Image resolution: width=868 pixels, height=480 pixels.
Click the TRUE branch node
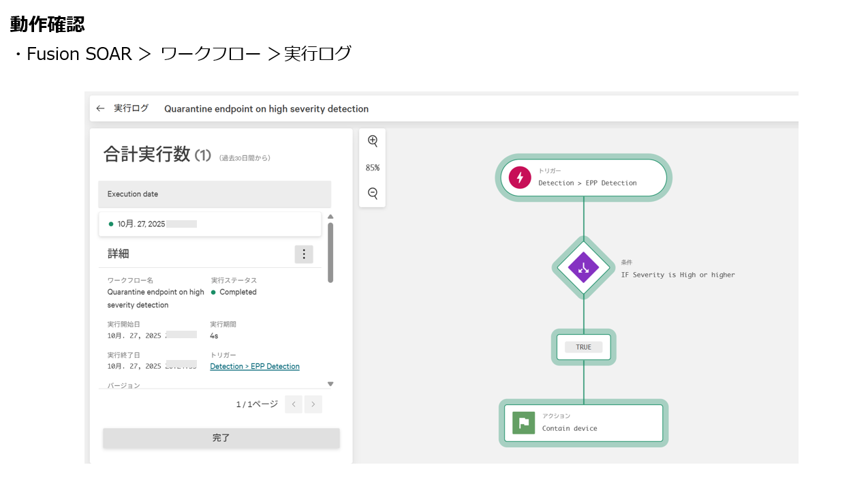(x=583, y=347)
